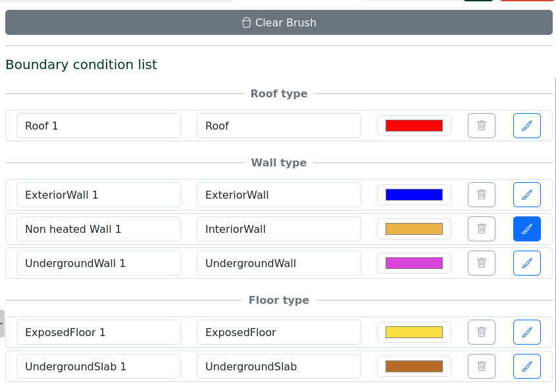
Task: Click the brush icon for Roof 1
Action: point(526,126)
